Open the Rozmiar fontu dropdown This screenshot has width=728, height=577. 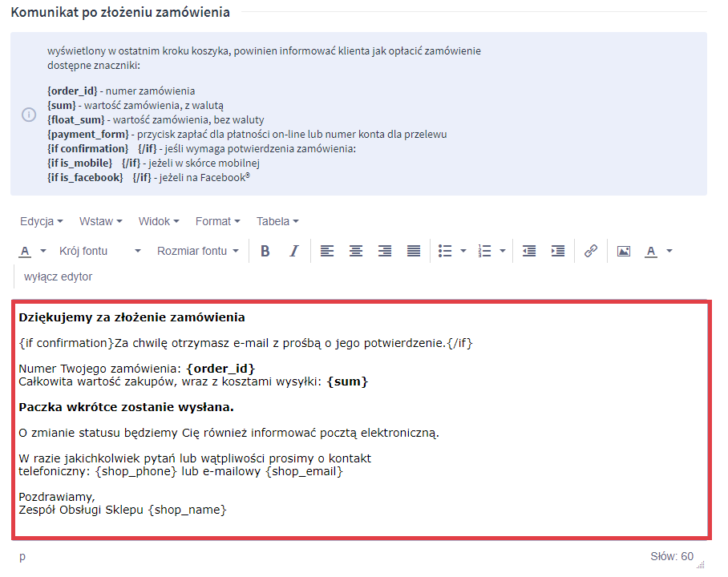point(197,251)
